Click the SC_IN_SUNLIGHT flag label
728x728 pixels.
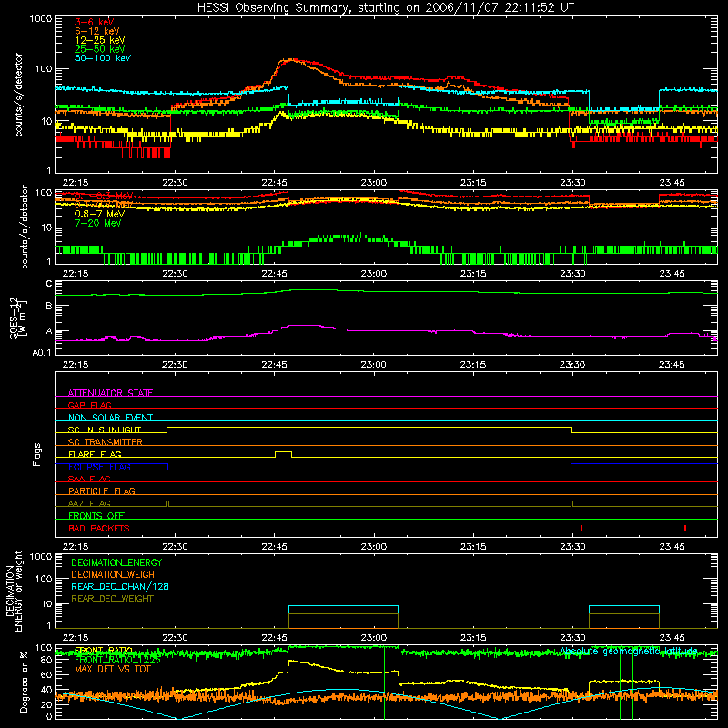105,430
